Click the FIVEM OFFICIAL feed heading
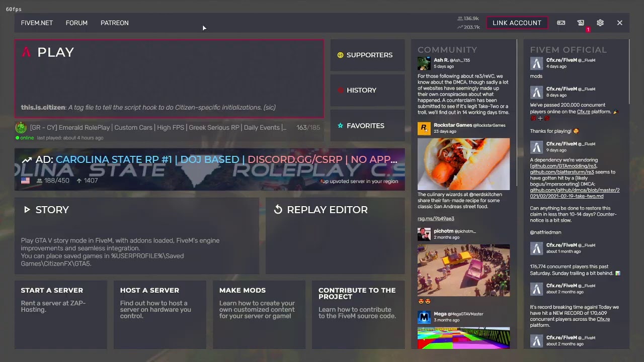The width and height of the screenshot is (644, 362). [568, 50]
